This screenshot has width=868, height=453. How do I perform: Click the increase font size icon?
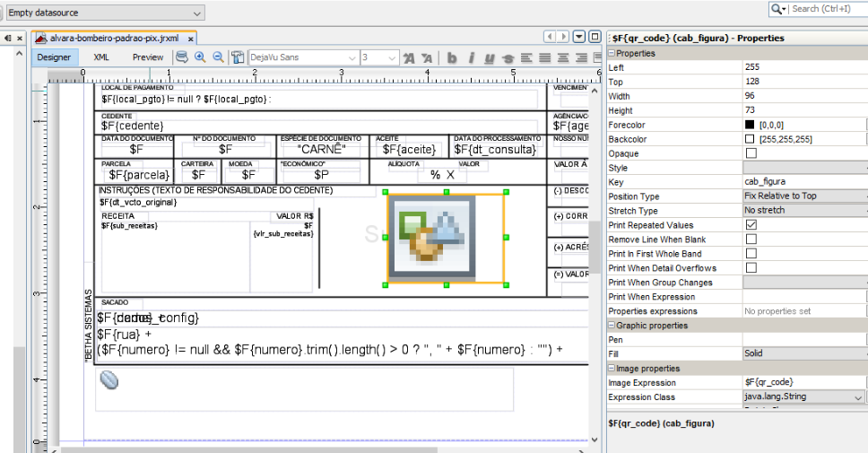(409, 57)
